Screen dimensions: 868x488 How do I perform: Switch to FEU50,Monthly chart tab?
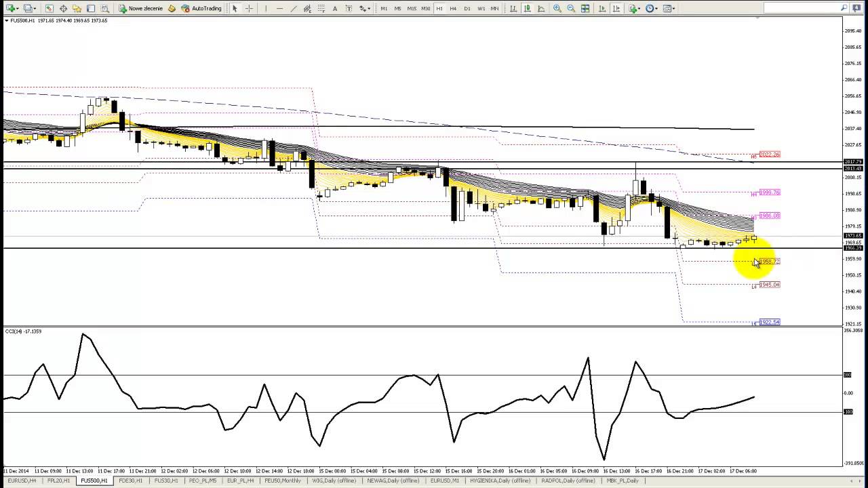(x=283, y=481)
